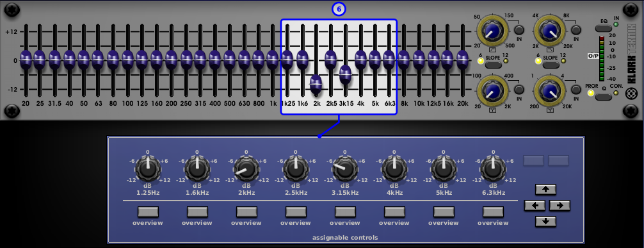Click the right arrow navigation button
Screen dimensions: 644x248
559,205
